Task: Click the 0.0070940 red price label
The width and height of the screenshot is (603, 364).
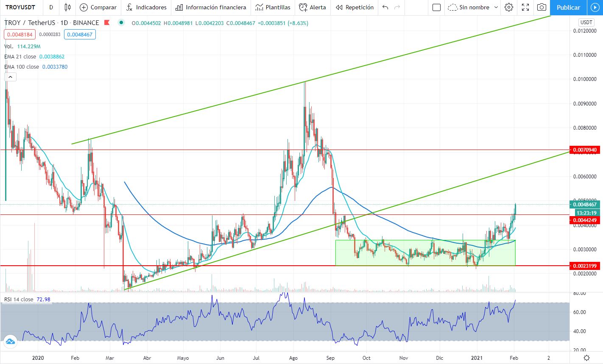Action: coord(584,150)
